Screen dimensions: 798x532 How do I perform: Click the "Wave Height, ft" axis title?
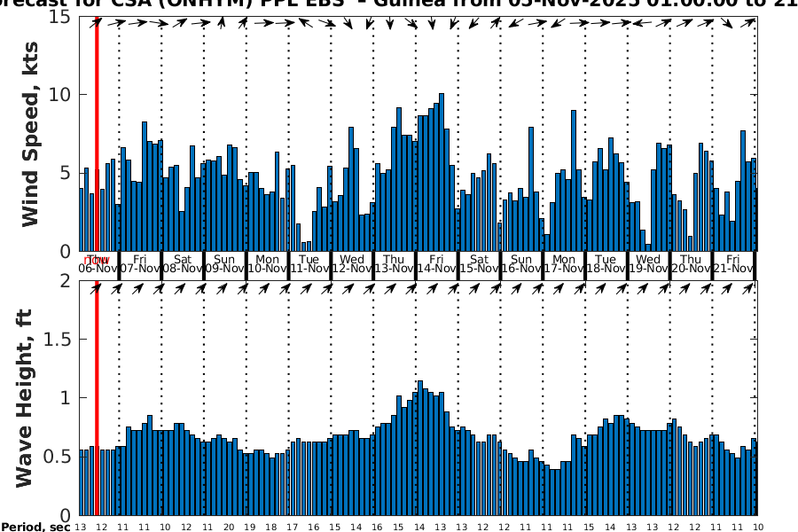25,399
